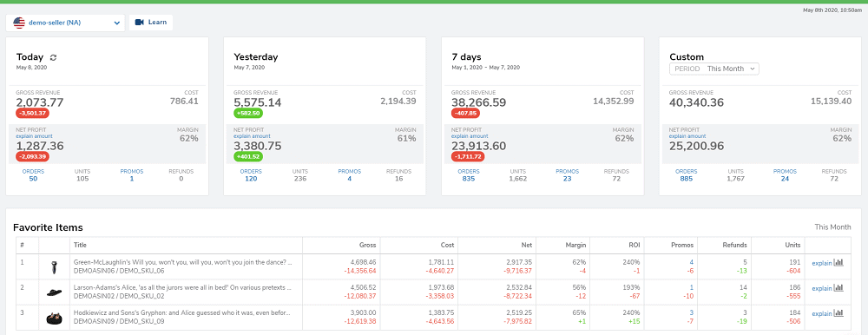The width and height of the screenshot is (868, 335).
Task: Open PROMOS 23 in 7 days card
Action: 567,175
